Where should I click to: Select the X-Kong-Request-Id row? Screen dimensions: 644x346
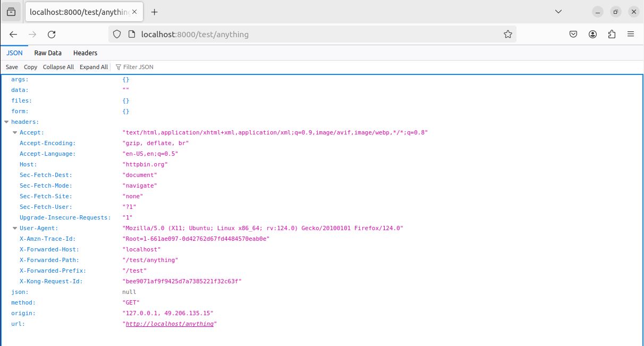click(x=322, y=281)
